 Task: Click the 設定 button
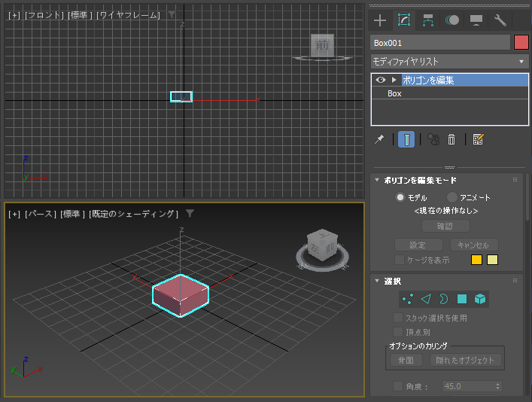pyautogui.click(x=418, y=245)
